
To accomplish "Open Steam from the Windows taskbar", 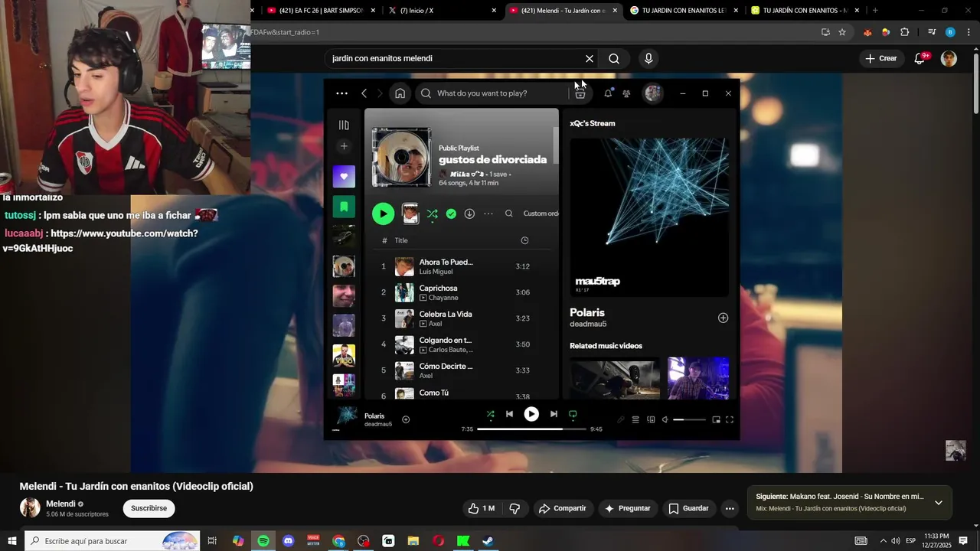I will click(x=488, y=541).
